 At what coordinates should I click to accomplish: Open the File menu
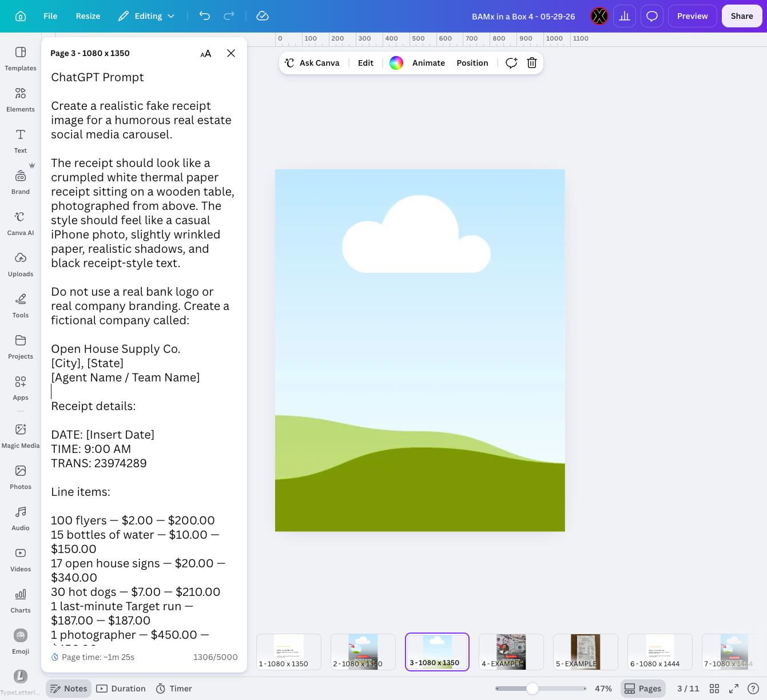click(50, 16)
